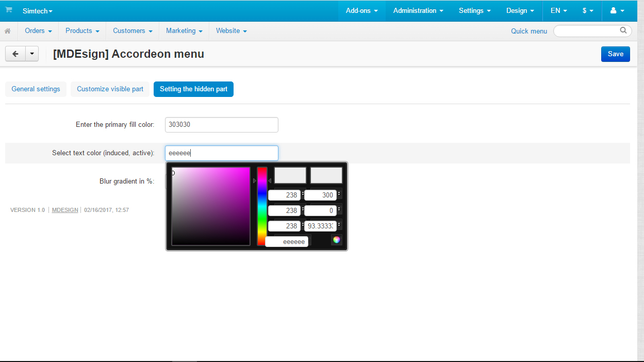Click the rainbow hue slider bar
This screenshot has width=644, height=362.
coord(262,206)
